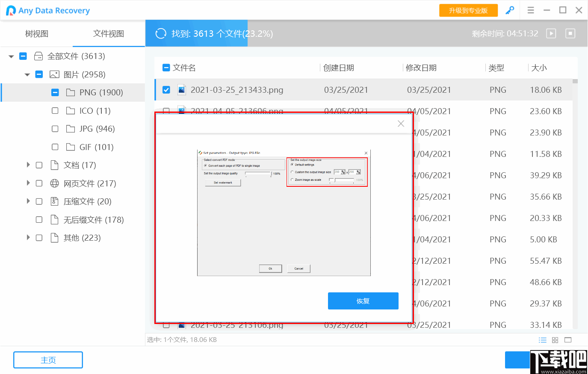The height and width of the screenshot is (374, 588).
Task: Pause or resume the scan
Action: point(551,33)
